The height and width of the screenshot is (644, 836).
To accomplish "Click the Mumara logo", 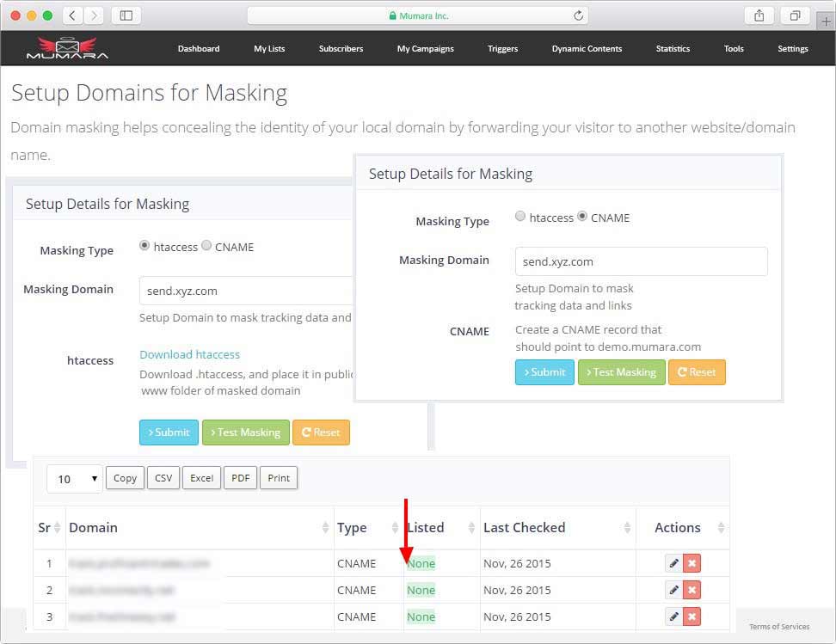I will tap(67, 48).
